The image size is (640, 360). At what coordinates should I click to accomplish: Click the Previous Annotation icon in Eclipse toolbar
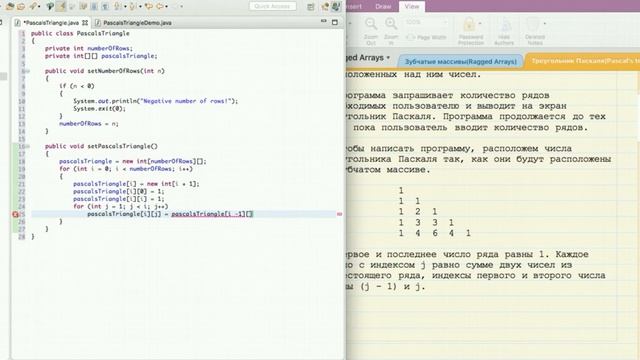pos(133,6)
